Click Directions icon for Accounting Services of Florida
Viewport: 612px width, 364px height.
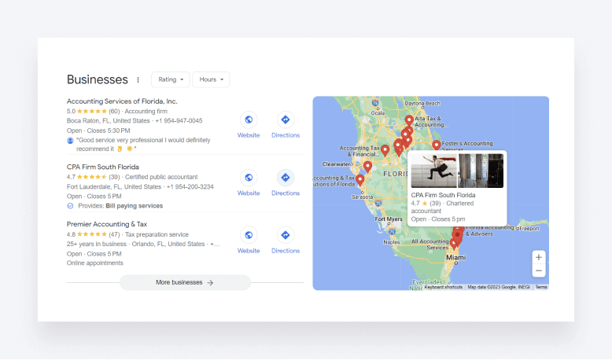click(x=286, y=120)
